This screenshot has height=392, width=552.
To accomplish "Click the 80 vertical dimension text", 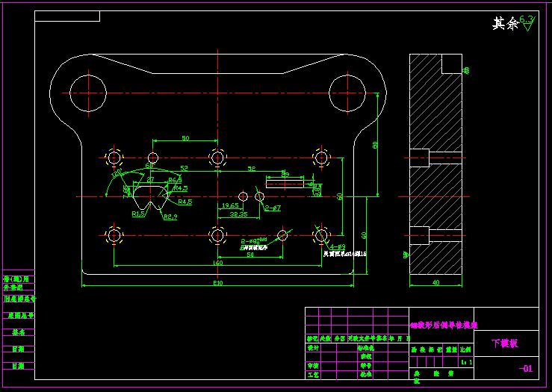I will pyautogui.click(x=375, y=145).
